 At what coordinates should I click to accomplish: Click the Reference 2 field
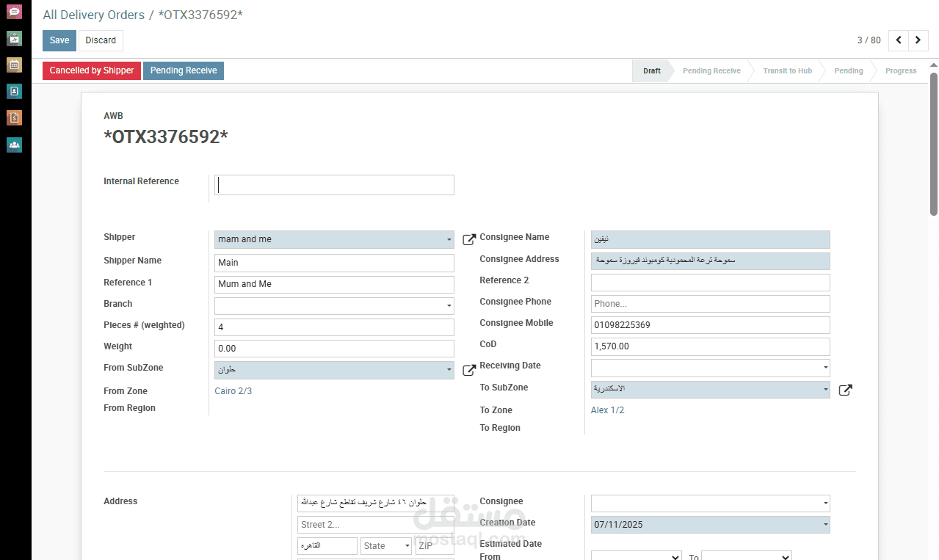711,283
